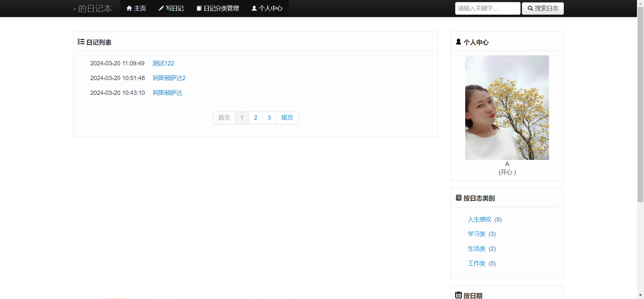The height and width of the screenshot is (299, 644).
Task: Click the profile photo thumbnail
Action: (507, 107)
